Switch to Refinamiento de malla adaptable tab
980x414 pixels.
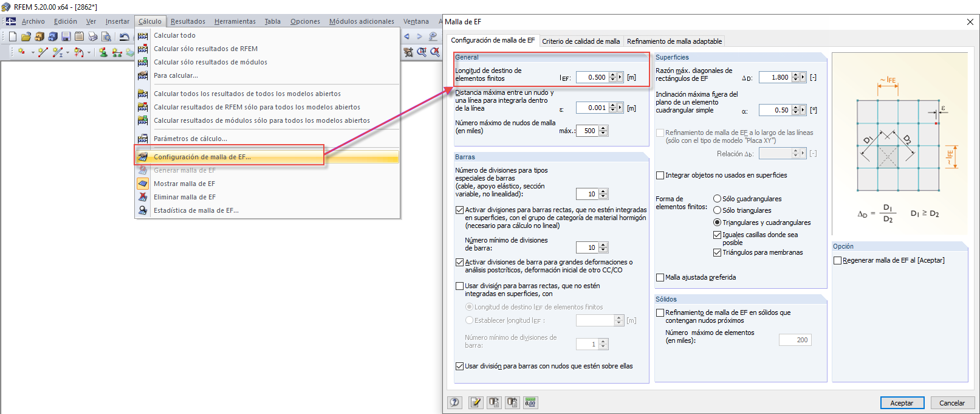(x=674, y=41)
